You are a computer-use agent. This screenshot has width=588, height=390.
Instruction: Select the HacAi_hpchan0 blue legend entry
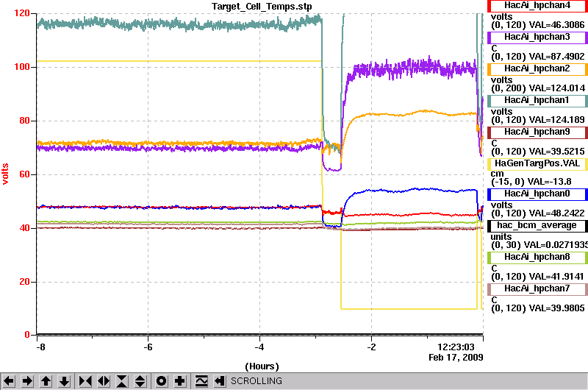click(537, 194)
